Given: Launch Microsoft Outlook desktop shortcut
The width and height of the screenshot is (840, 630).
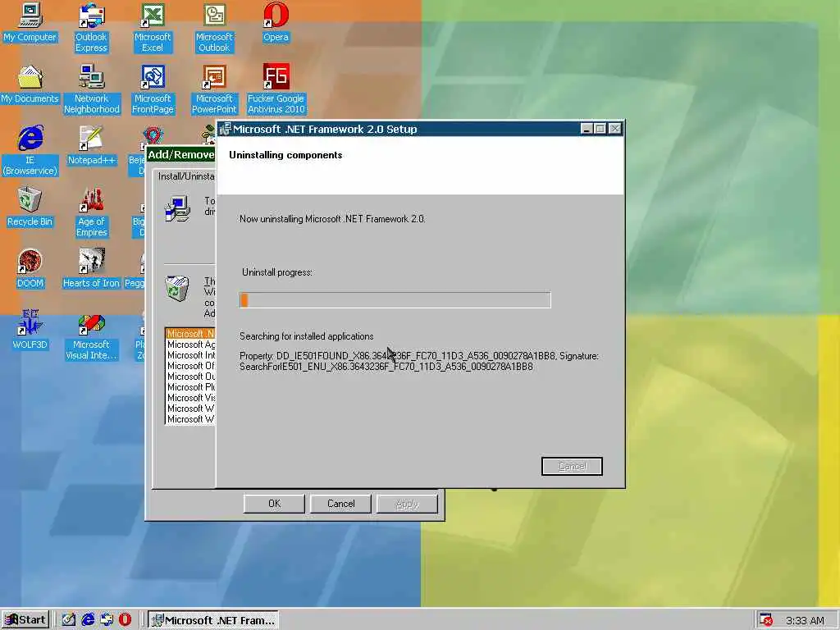Looking at the screenshot, I should (x=214, y=28).
